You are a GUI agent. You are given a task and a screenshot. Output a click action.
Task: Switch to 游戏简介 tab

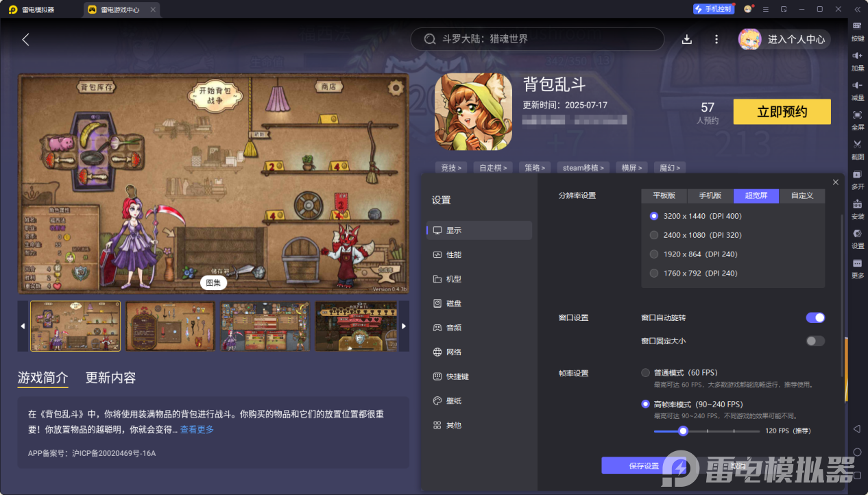pos(43,378)
